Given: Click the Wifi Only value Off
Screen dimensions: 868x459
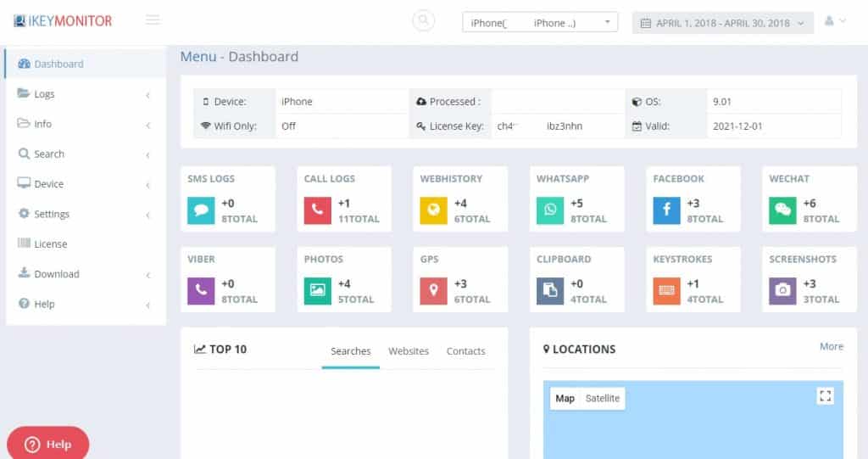Looking at the screenshot, I should point(288,126).
